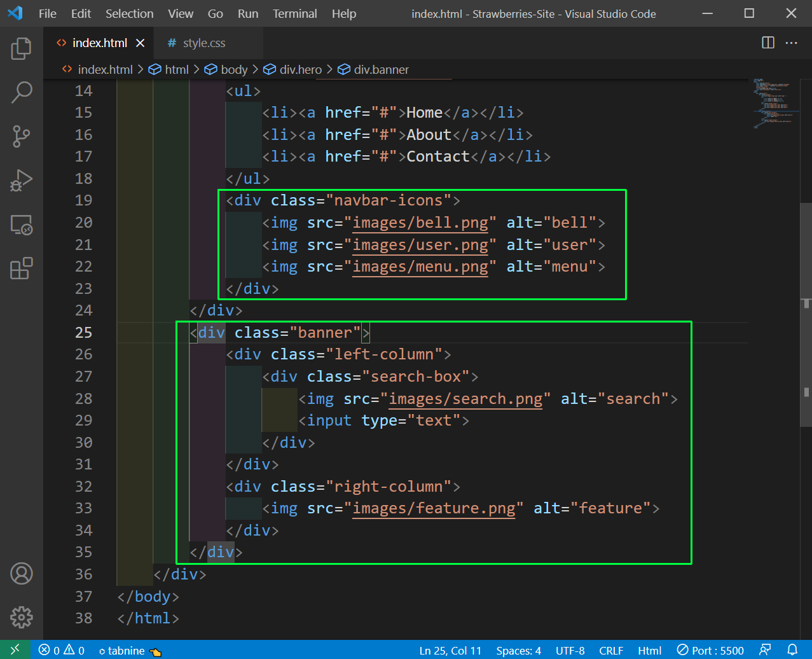812x659 pixels.
Task: Open the Run menu
Action: coord(248,13)
